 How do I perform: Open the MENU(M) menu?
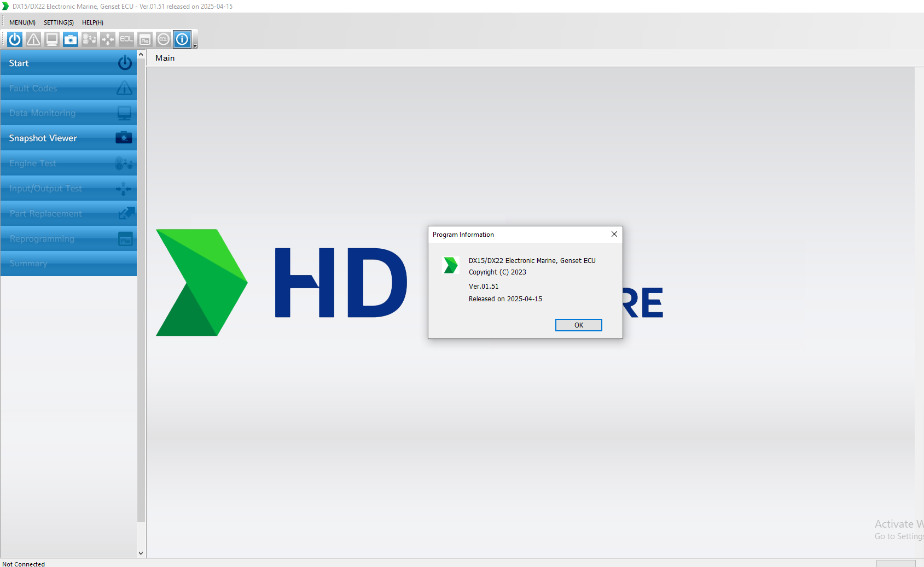coord(22,22)
